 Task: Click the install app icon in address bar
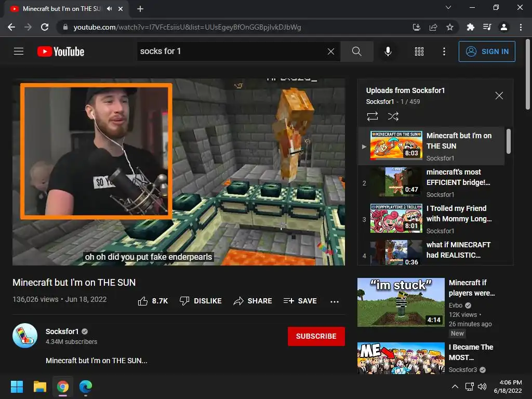click(416, 27)
